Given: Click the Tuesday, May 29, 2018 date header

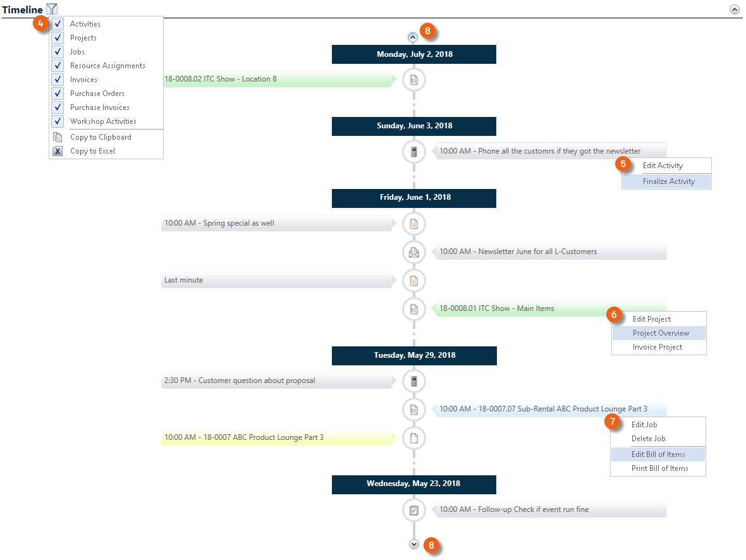Looking at the screenshot, I should [x=414, y=355].
